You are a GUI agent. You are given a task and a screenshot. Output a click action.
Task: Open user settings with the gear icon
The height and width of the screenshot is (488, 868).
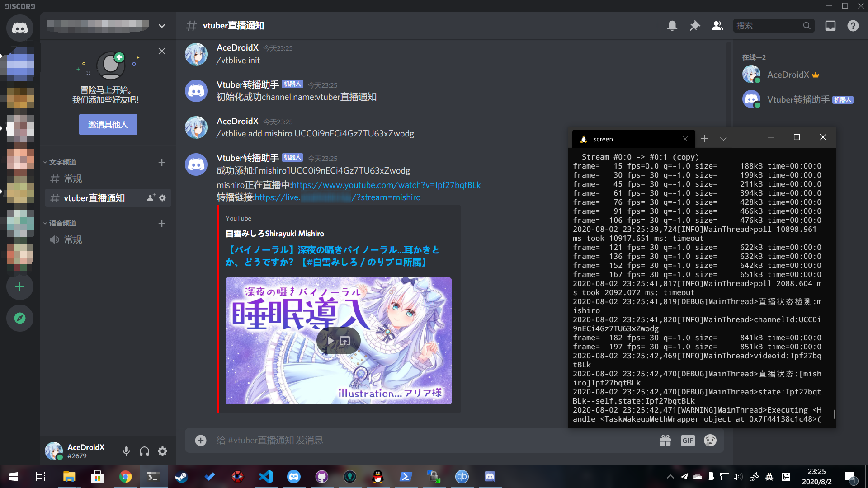tap(161, 451)
